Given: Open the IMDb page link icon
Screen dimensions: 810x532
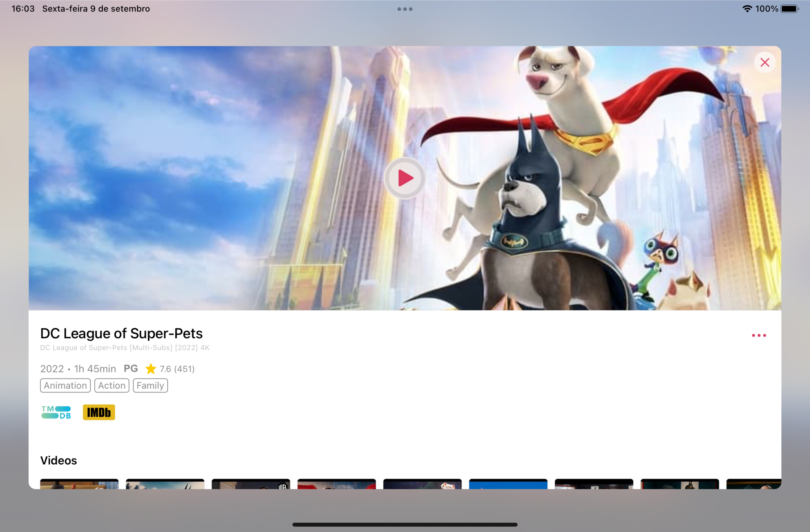Looking at the screenshot, I should (x=99, y=412).
